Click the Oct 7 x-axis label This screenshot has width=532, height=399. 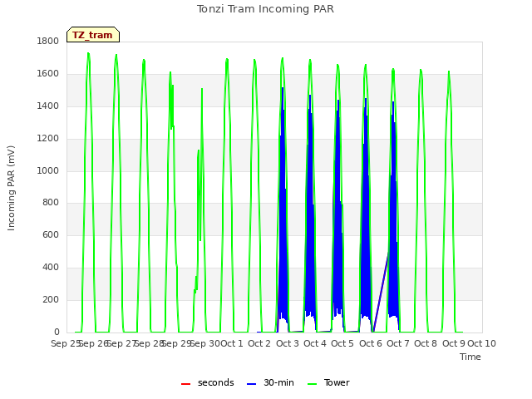(x=398, y=343)
